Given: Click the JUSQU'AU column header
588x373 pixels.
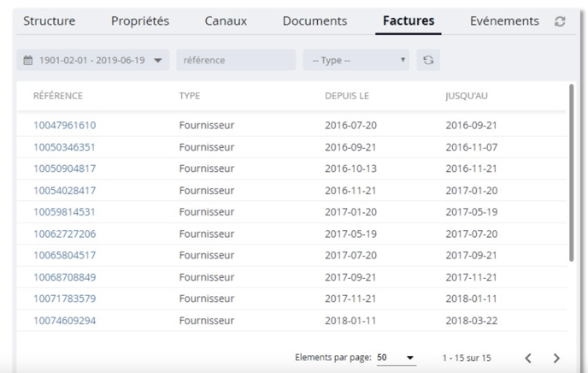Looking at the screenshot, I should pos(467,96).
